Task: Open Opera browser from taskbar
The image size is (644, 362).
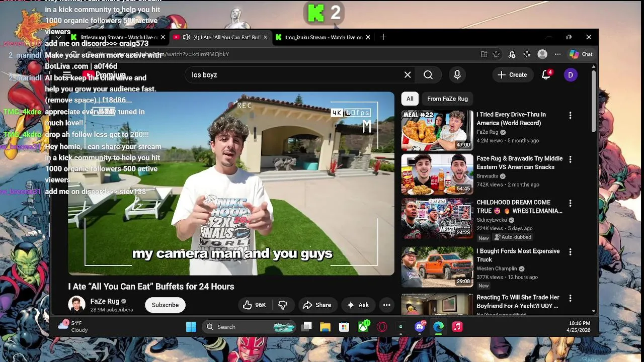Action: pyautogui.click(x=382, y=327)
